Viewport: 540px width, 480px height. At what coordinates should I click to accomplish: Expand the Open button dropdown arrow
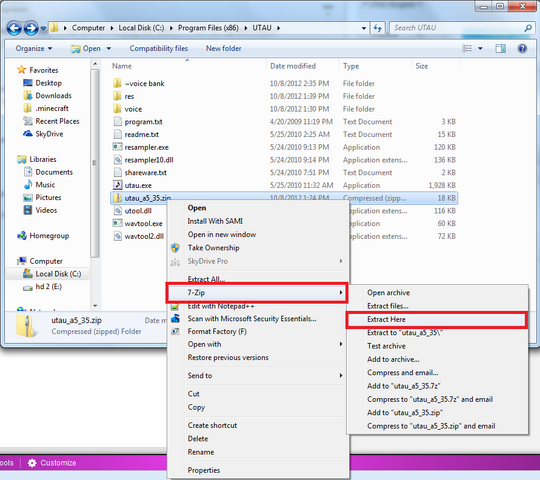click(x=108, y=49)
